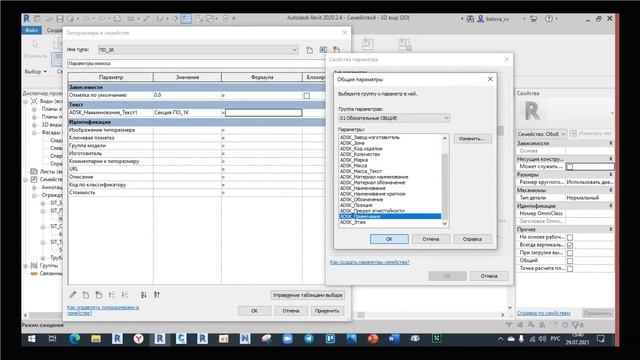Toggle Точка расчета площади checkbox

point(570,269)
